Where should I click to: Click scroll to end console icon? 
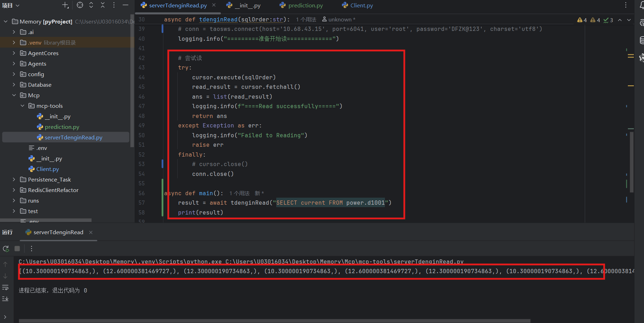pos(5,299)
